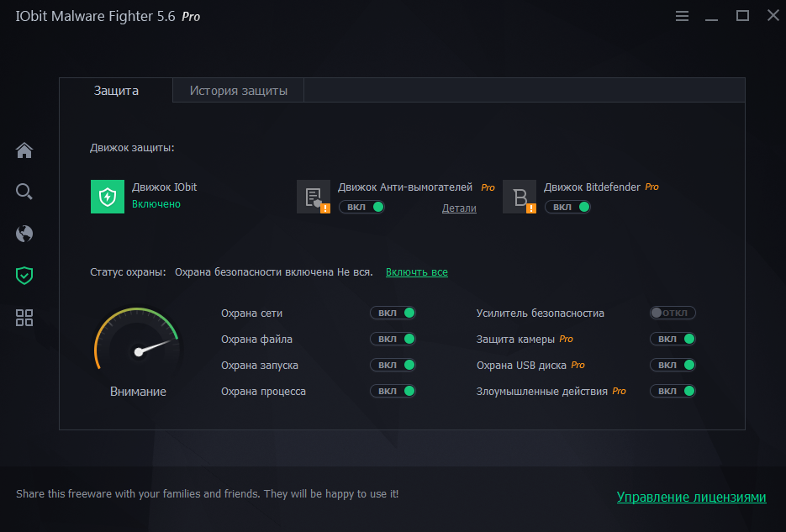Disable the Злоумышленные действия toggle
The width and height of the screenshot is (786, 532).
(673, 391)
